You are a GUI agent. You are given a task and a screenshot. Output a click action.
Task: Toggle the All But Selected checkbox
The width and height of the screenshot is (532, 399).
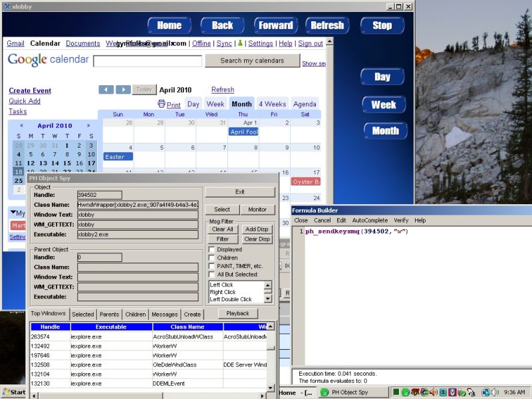click(x=211, y=274)
